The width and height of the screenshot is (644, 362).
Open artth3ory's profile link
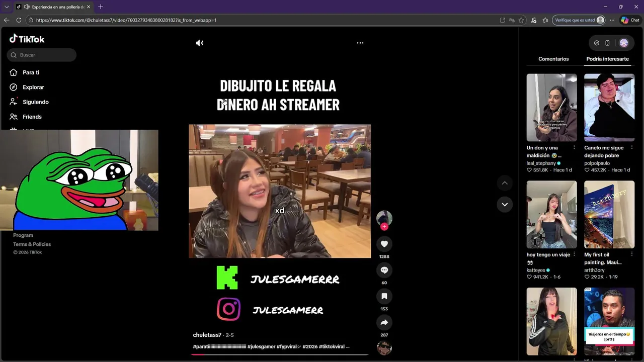pyautogui.click(x=594, y=270)
